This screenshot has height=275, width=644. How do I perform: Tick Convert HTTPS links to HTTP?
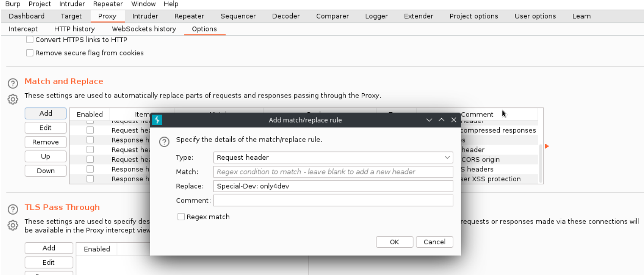pos(30,40)
